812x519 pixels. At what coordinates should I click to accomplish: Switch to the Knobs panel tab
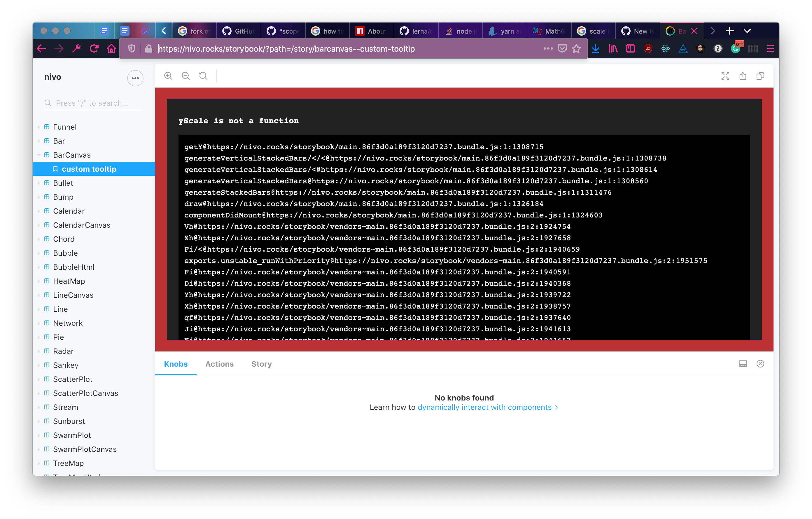click(176, 364)
